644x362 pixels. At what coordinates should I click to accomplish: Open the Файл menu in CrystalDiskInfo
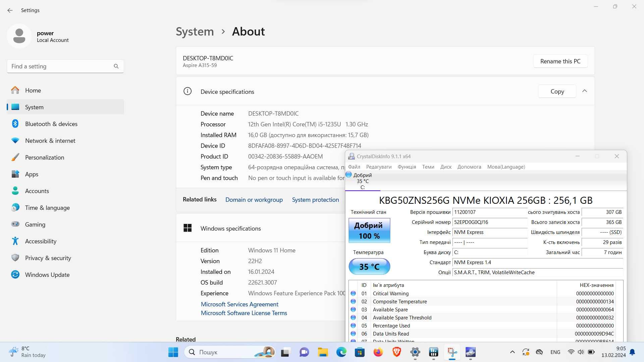354,167
